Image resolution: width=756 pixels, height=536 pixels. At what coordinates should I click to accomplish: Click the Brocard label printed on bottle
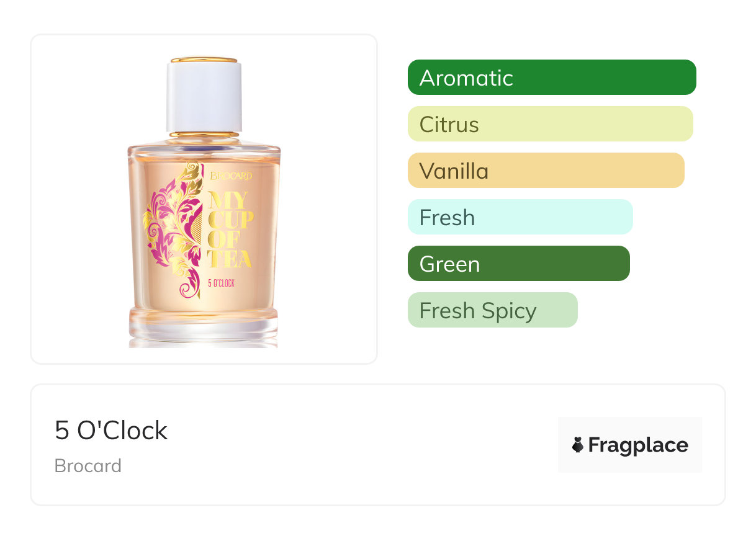pos(231,176)
